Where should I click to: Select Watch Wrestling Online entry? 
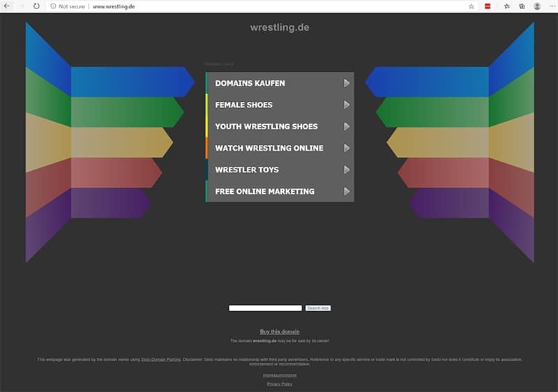pos(269,148)
